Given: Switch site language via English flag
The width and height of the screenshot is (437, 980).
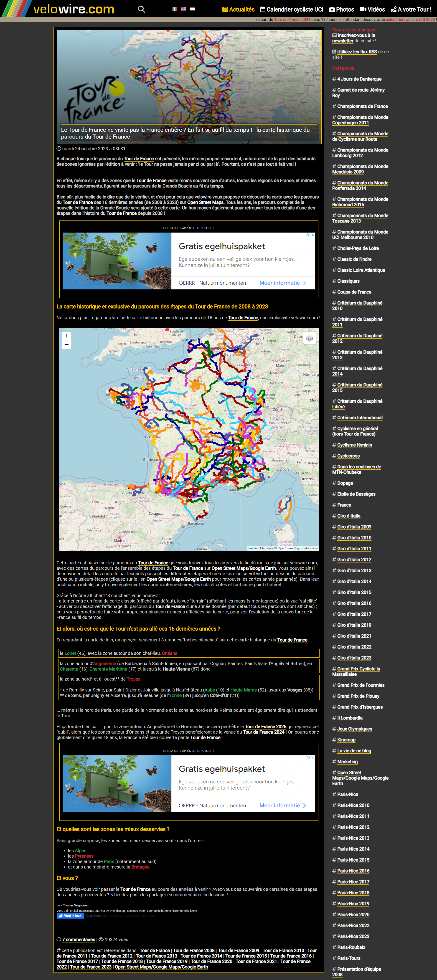Looking at the screenshot, I should coord(183,9).
